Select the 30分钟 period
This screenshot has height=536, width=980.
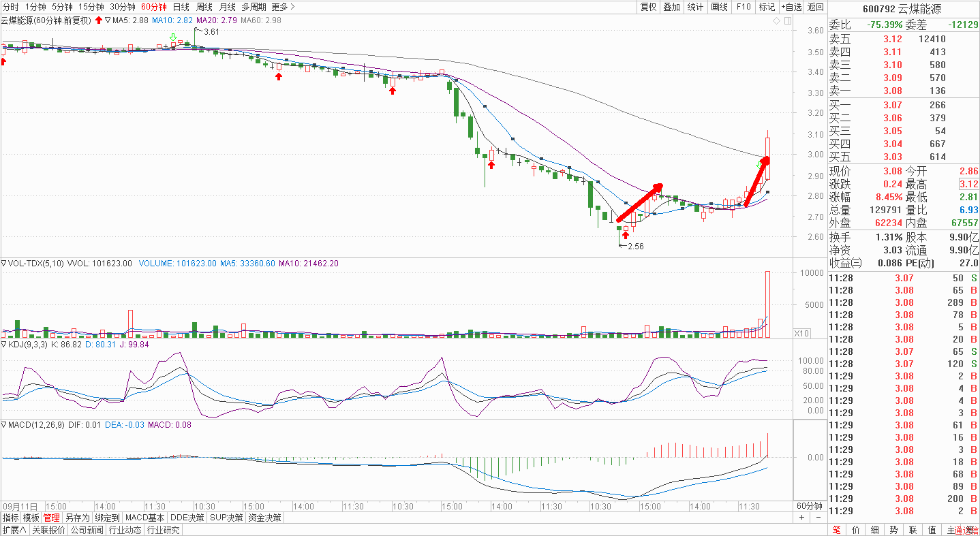click(x=123, y=7)
